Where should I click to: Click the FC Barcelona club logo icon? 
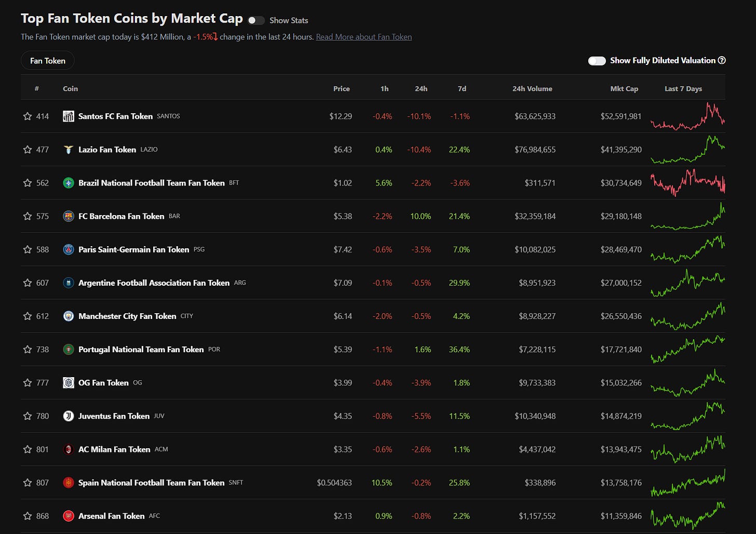point(69,216)
